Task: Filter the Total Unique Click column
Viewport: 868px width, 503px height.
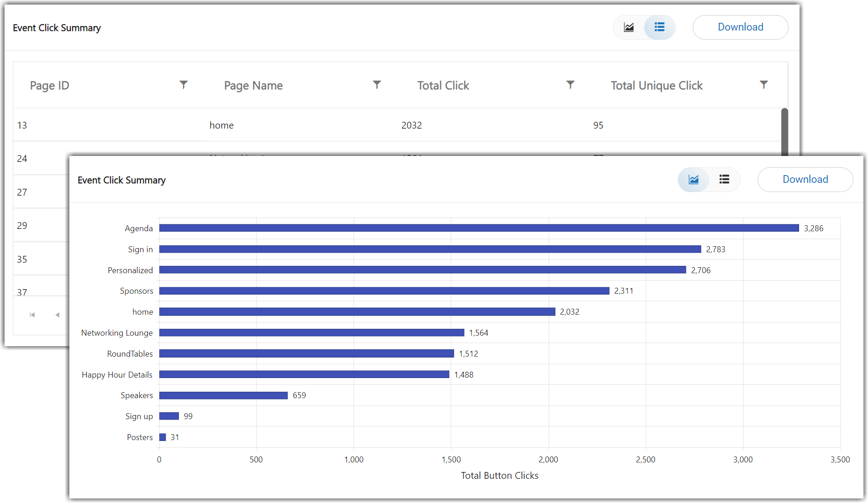Action: click(764, 85)
